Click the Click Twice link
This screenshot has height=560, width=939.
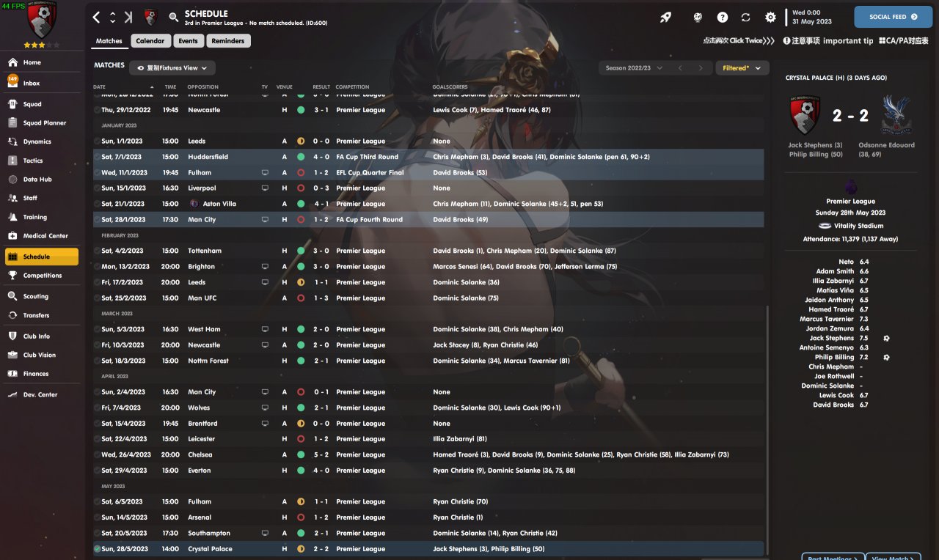[739, 41]
